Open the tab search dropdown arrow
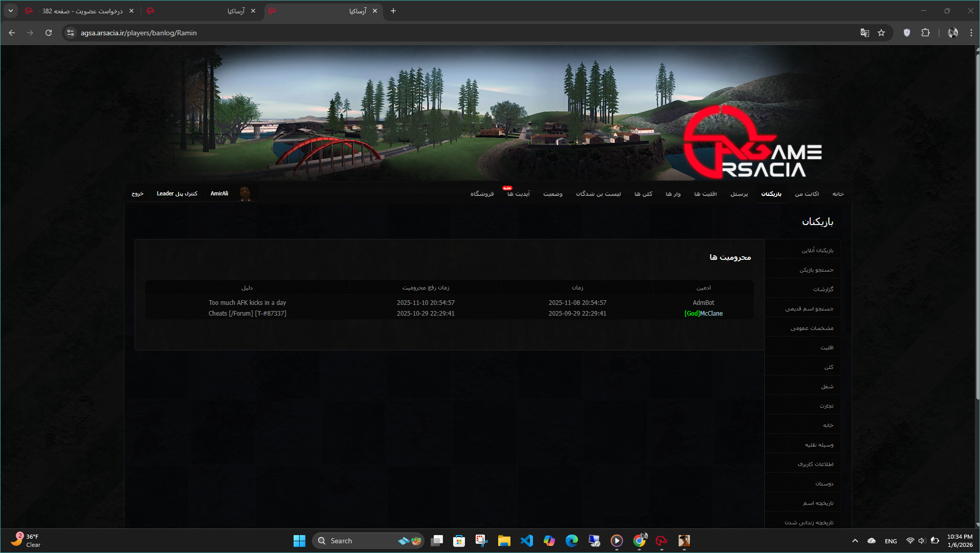The image size is (980, 553). point(10,11)
